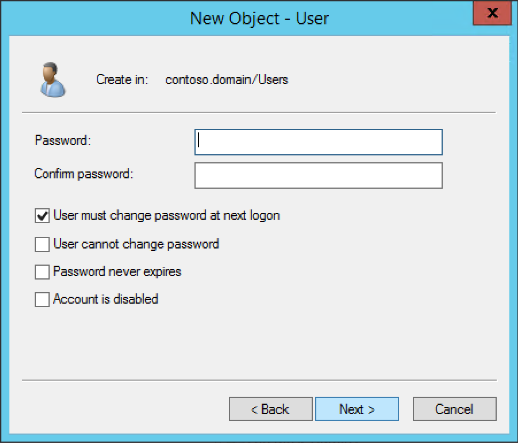
Task: Tick the User cannot change password box
Action: pos(42,244)
